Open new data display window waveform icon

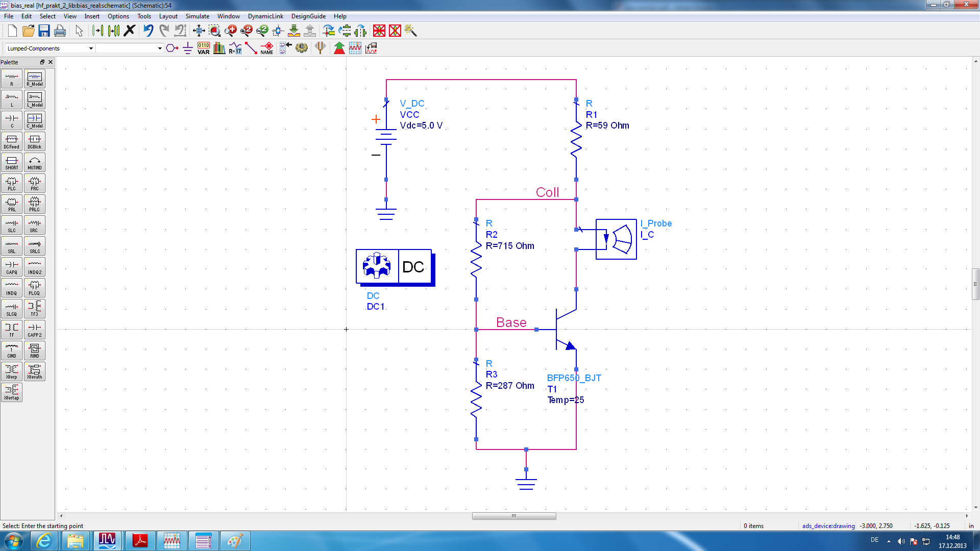pos(355,48)
